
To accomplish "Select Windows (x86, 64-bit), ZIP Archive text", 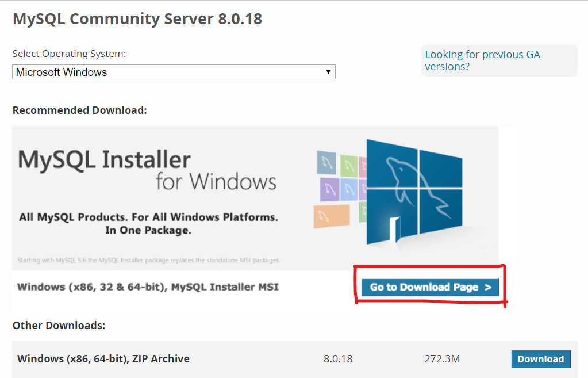I will (103, 359).
